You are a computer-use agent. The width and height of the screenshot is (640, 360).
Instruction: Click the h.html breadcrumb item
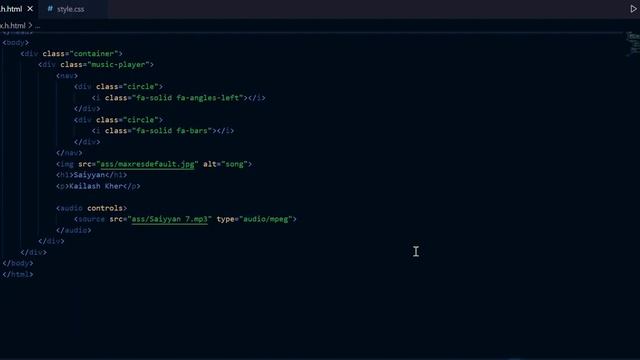[13, 25]
